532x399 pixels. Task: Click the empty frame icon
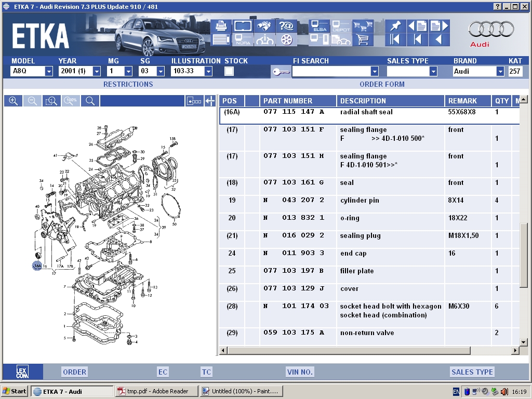243,26
